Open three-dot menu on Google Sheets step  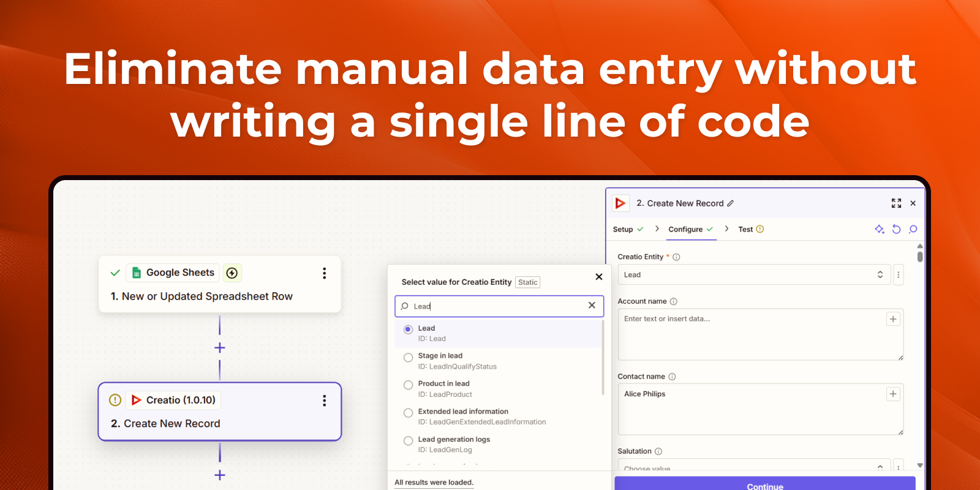(x=324, y=273)
